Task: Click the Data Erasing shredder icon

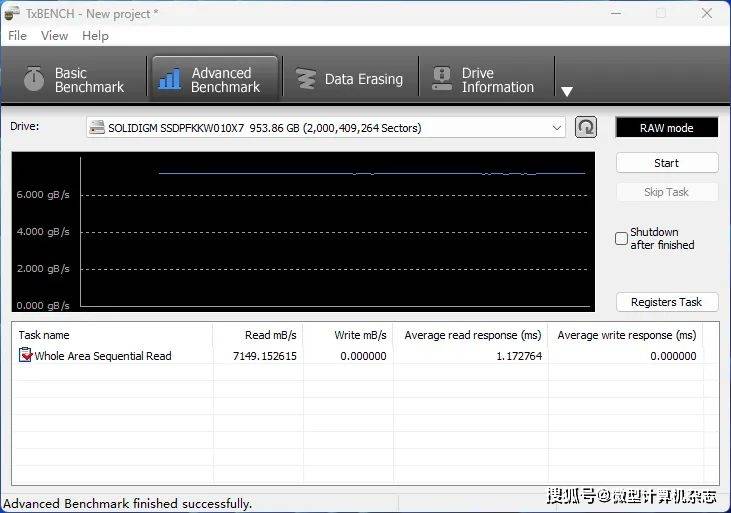Action: coord(304,79)
